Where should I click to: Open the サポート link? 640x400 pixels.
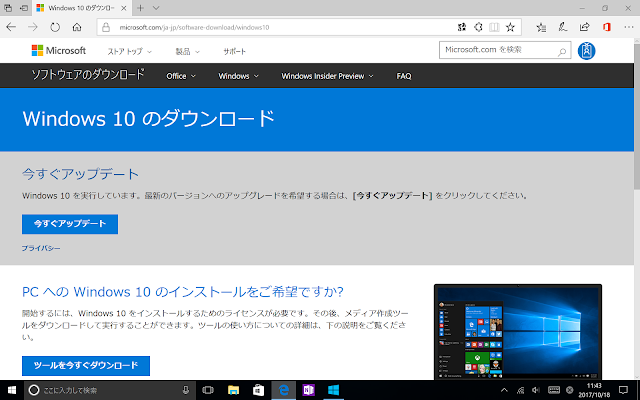coord(234,51)
